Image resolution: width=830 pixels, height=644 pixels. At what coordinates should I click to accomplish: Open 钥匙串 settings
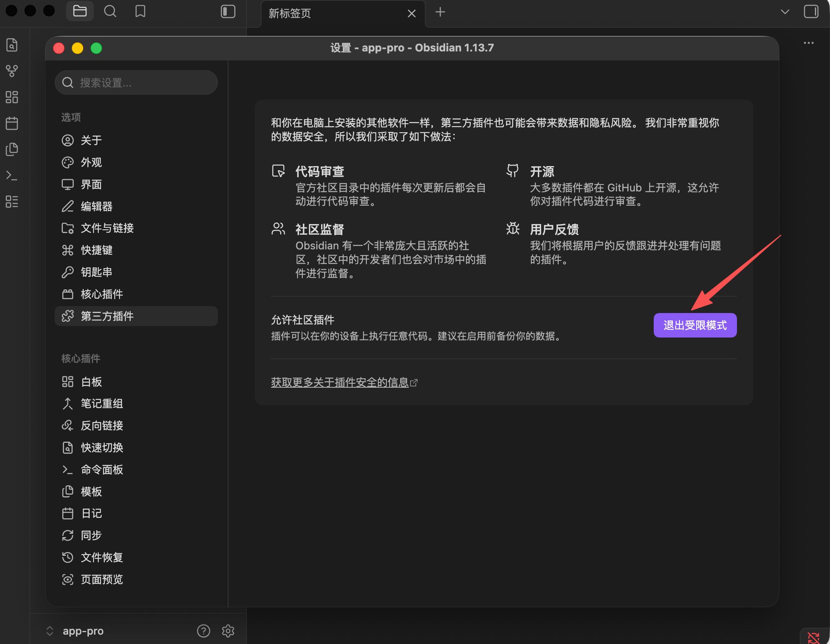tap(136, 272)
